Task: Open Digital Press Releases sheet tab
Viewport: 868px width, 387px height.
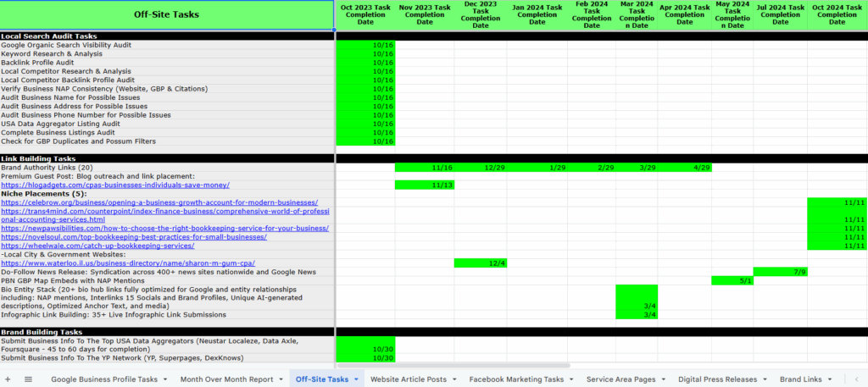Action: coord(717,379)
